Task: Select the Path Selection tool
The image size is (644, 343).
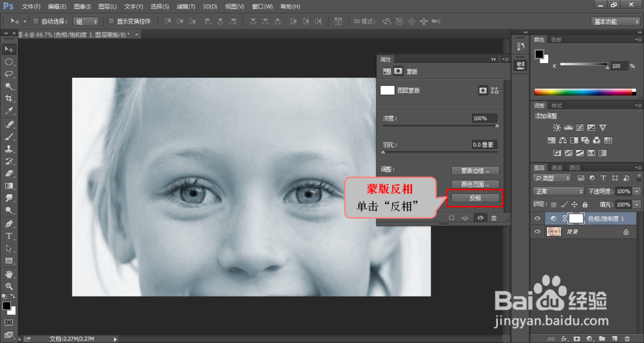Action: pyautogui.click(x=9, y=248)
